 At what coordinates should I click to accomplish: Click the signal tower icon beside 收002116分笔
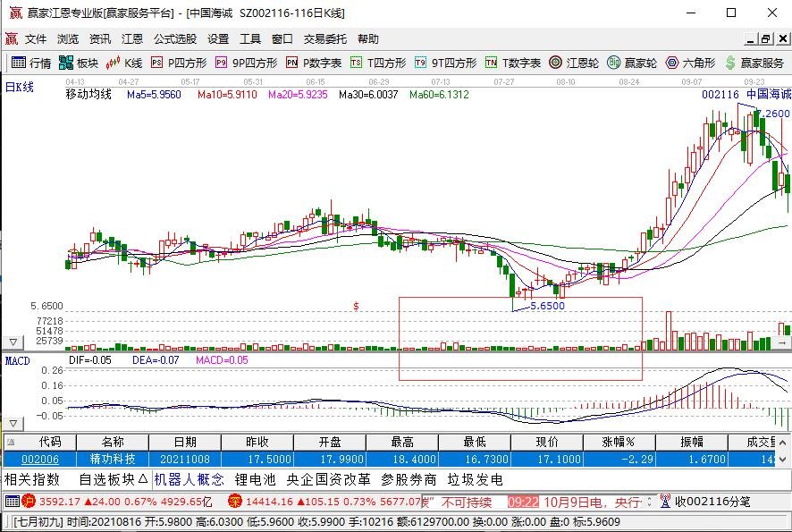pyautogui.click(x=665, y=502)
